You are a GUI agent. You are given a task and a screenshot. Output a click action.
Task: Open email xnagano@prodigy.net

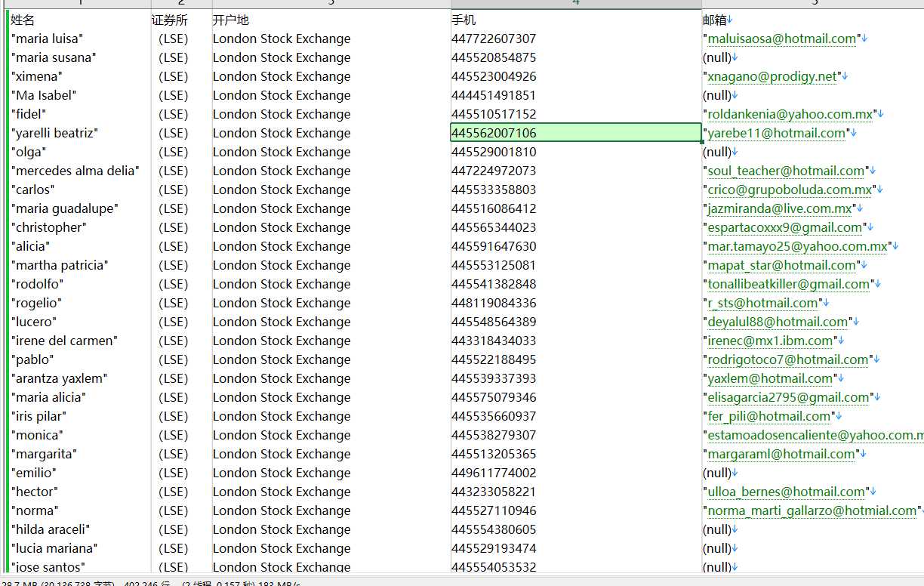pyautogui.click(x=772, y=76)
